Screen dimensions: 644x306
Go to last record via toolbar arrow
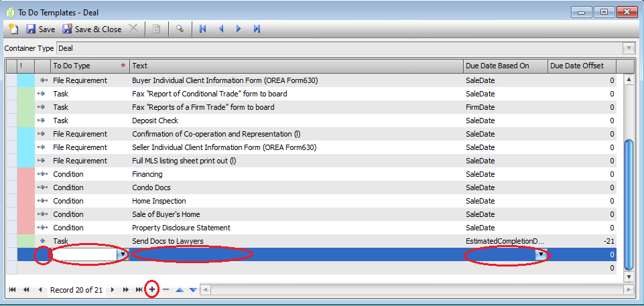pyautogui.click(x=257, y=29)
